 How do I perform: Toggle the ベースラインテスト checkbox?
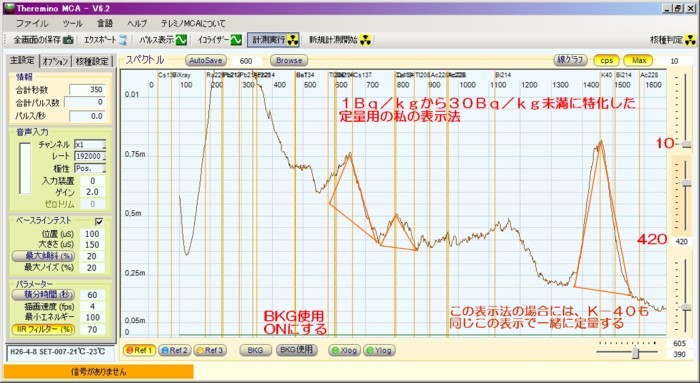click(99, 221)
